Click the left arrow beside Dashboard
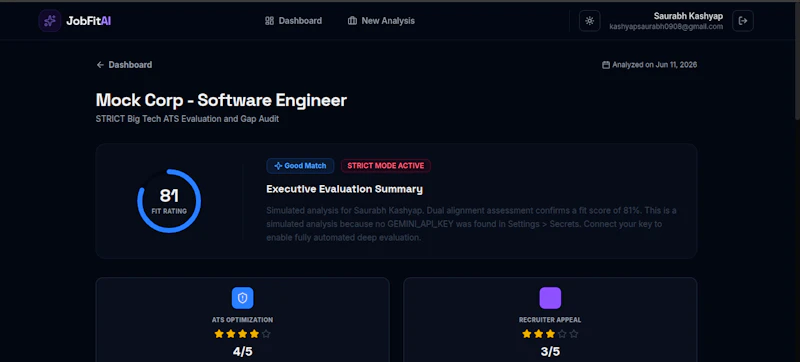 (100, 65)
